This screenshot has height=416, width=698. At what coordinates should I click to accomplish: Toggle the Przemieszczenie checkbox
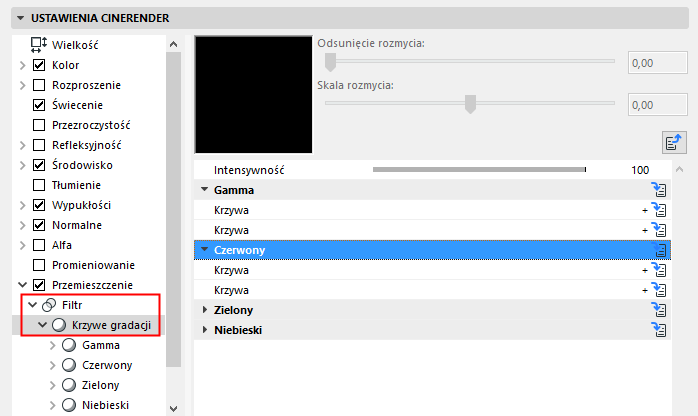[x=39, y=285]
